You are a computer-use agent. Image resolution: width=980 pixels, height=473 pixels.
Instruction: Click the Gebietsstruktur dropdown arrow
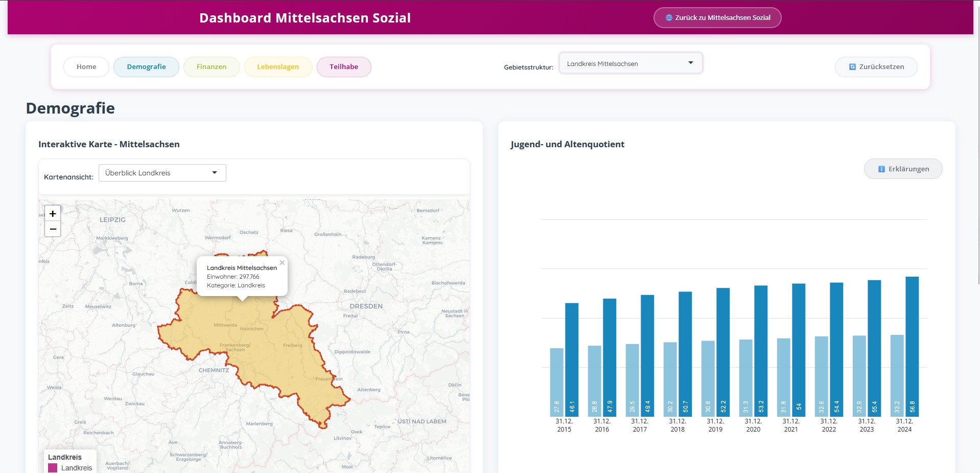tap(691, 63)
